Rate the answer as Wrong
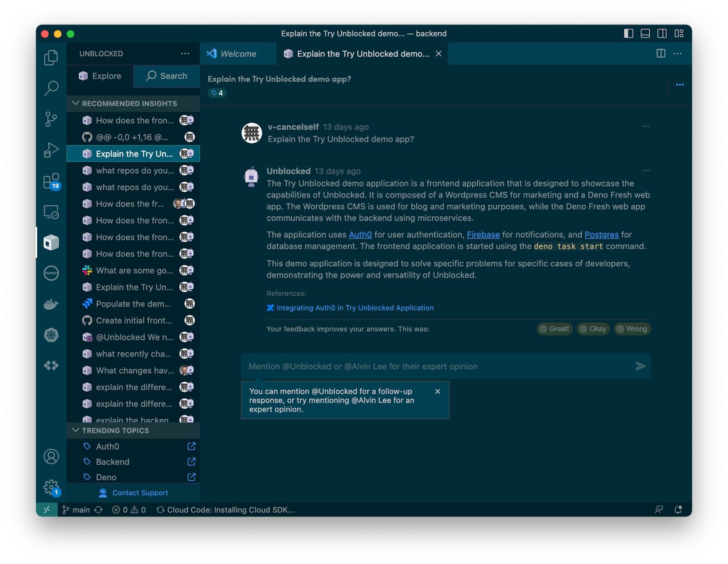This screenshot has width=728, height=564. pos(632,329)
